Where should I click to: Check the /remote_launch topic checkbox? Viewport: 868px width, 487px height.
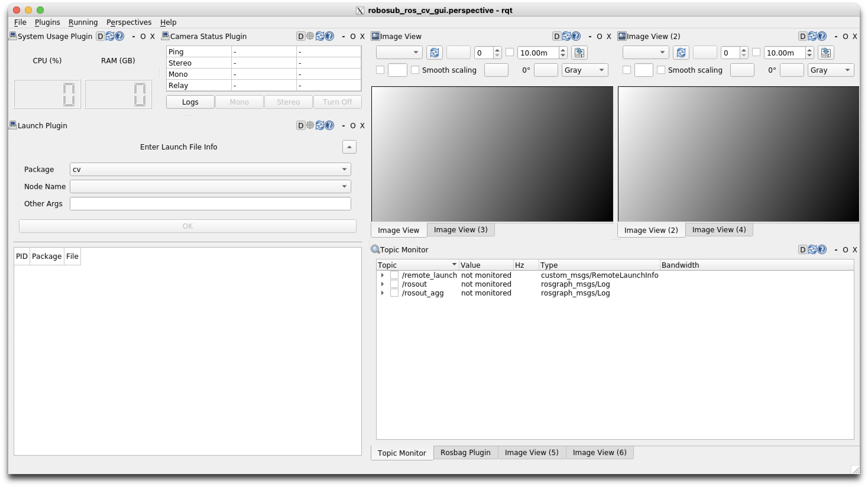394,275
